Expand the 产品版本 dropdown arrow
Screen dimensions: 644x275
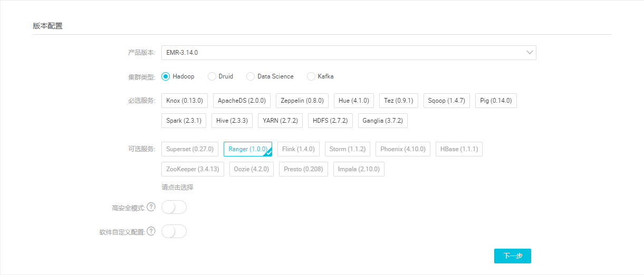click(x=530, y=53)
